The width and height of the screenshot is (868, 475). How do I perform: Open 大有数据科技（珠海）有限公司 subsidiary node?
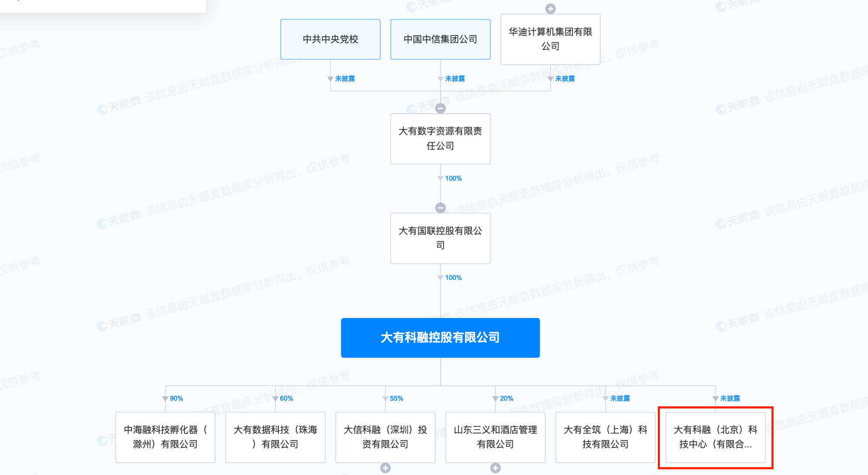(275, 437)
